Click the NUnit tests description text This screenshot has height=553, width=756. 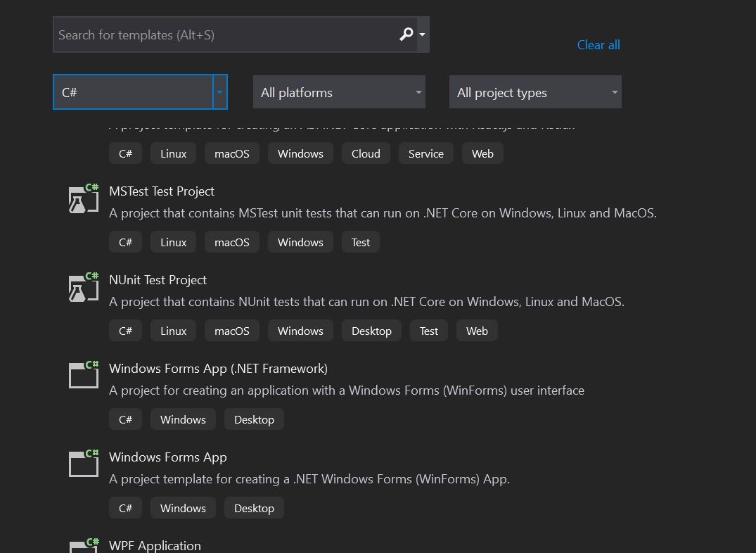[x=366, y=302]
